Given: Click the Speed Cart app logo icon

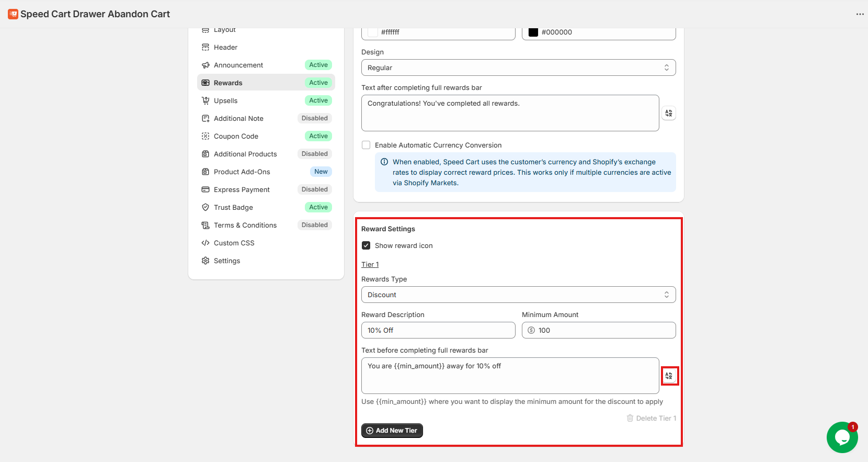Looking at the screenshot, I should tap(13, 14).
